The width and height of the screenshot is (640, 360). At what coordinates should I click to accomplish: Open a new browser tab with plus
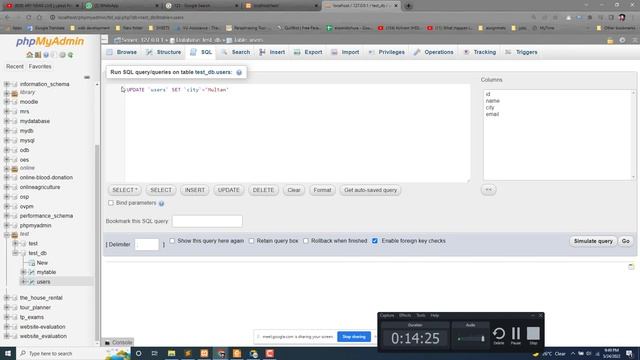[408, 6]
